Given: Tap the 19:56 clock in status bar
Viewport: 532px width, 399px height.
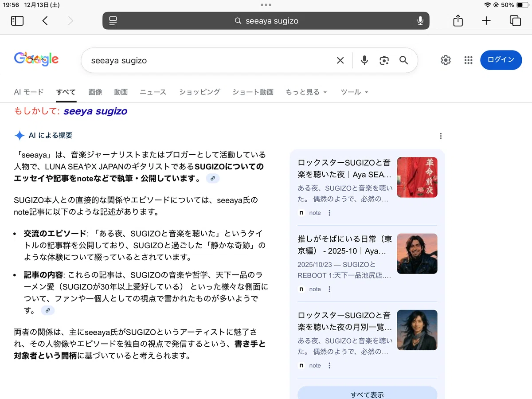Looking at the screenshot, I should 11,5.
